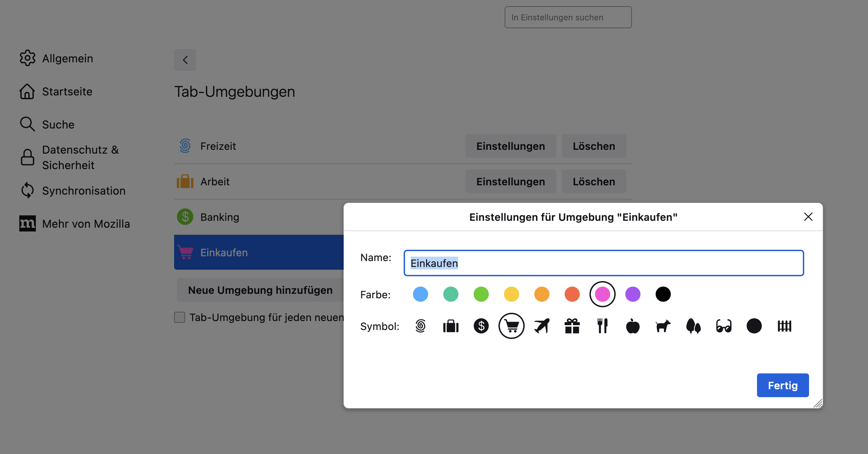Screen dimensions: 868x454
Task: Select the apple fruit symbol
Action: [633, 326]
